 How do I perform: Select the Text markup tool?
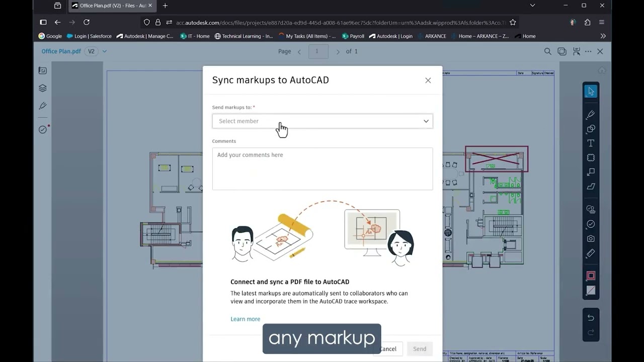591,143
